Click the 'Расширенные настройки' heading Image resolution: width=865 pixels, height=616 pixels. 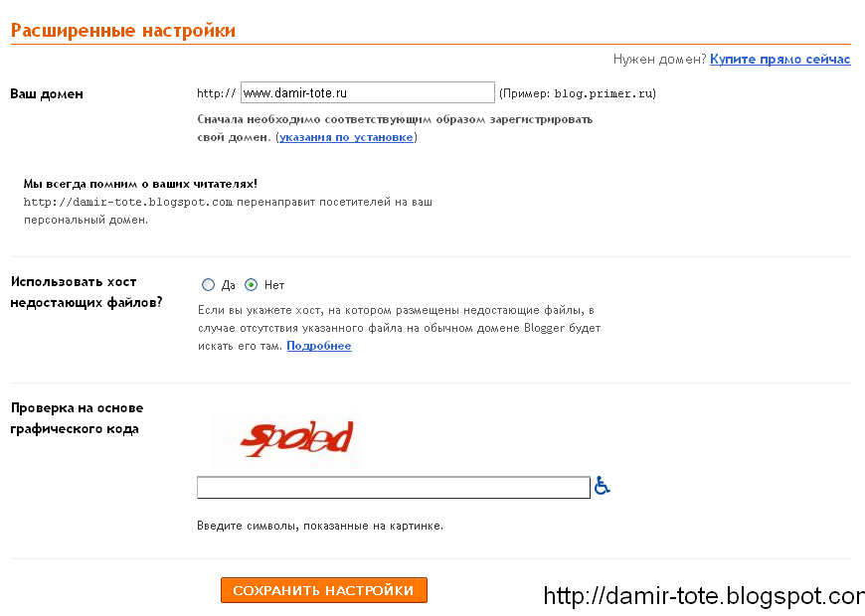[x=123, y=30]
